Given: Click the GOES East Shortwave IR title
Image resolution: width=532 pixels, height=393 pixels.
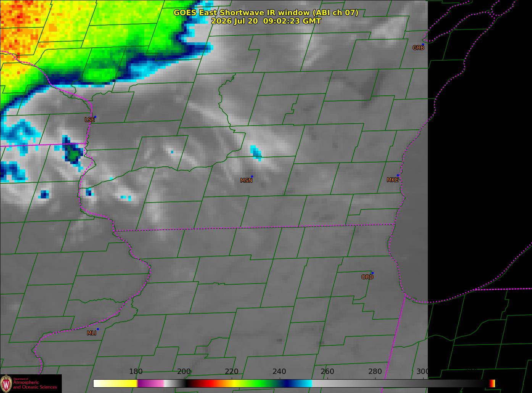Looking at the screenshot, I should pos(266,13).
